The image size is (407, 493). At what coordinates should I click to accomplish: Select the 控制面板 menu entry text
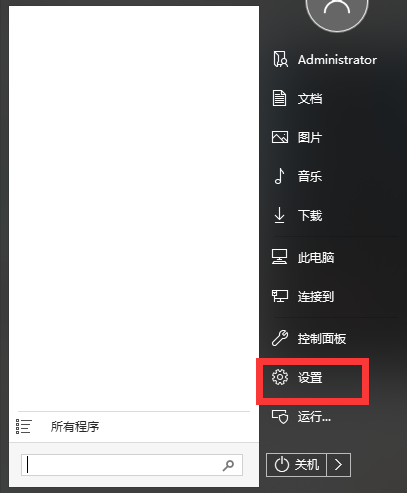(x=322, y=338)
